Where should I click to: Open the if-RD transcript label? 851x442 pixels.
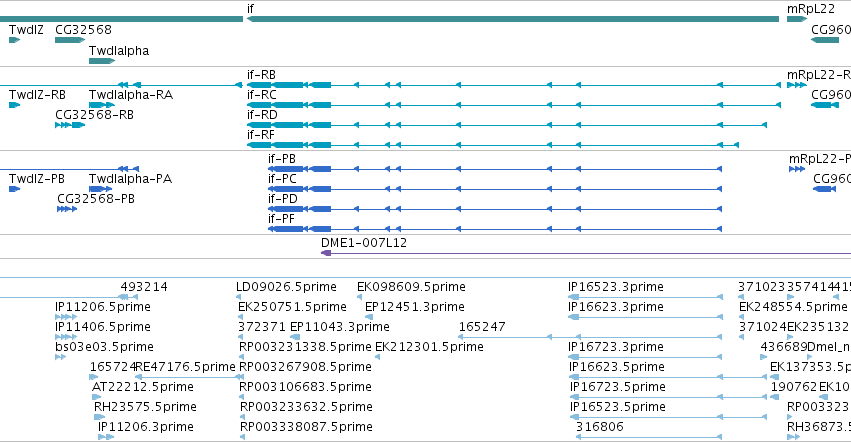[262, 115]
